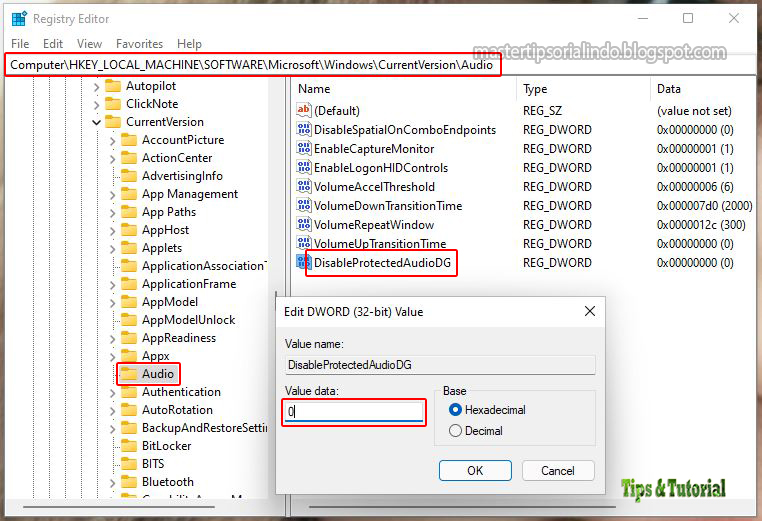Select the AutoRotation key
The width and height of the screenshot is (762, 521).
pyautogui.click(x=177, y=410)
